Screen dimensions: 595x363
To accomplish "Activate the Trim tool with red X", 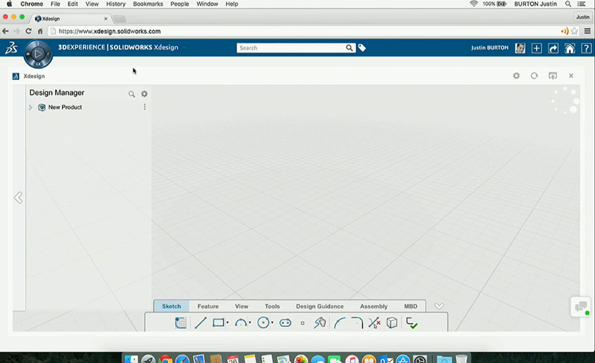I will click(374, 323).
